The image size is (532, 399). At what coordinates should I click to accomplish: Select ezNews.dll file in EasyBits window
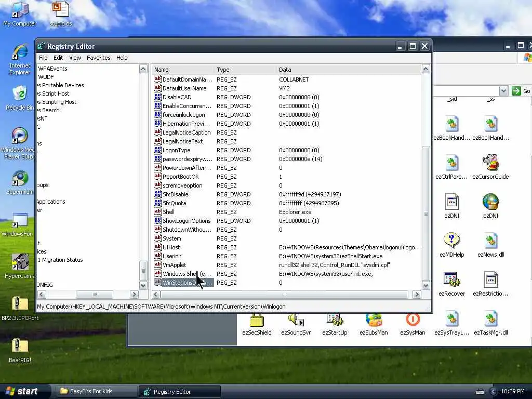pos(490,245)
